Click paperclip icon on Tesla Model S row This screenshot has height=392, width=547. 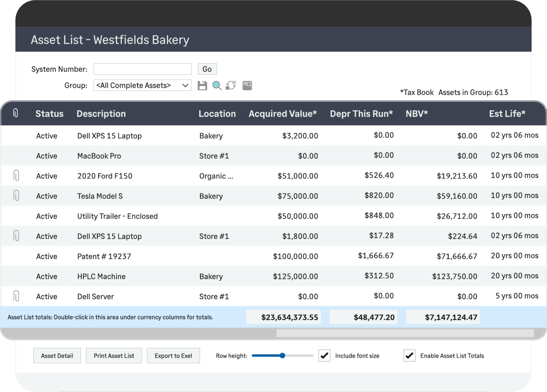pos(16,195)
